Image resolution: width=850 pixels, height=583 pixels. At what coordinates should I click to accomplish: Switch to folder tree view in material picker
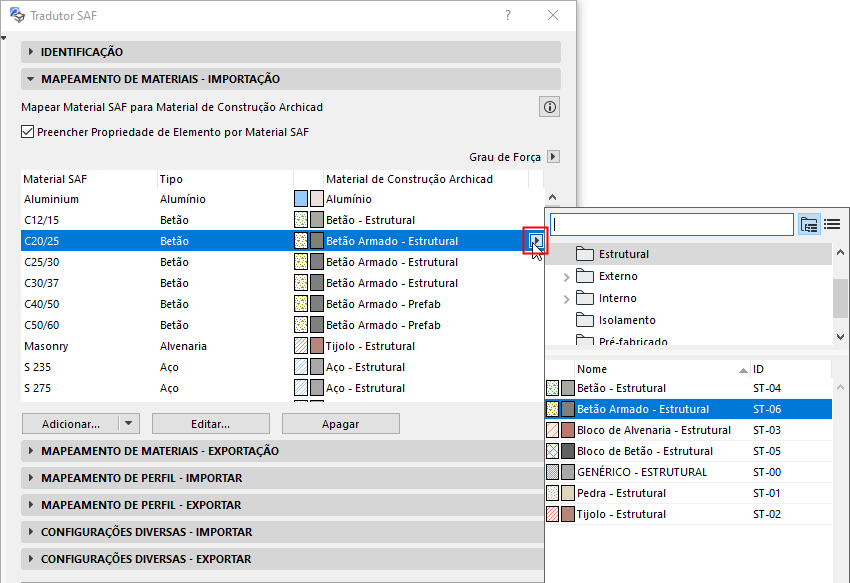[x=809, y=224]
